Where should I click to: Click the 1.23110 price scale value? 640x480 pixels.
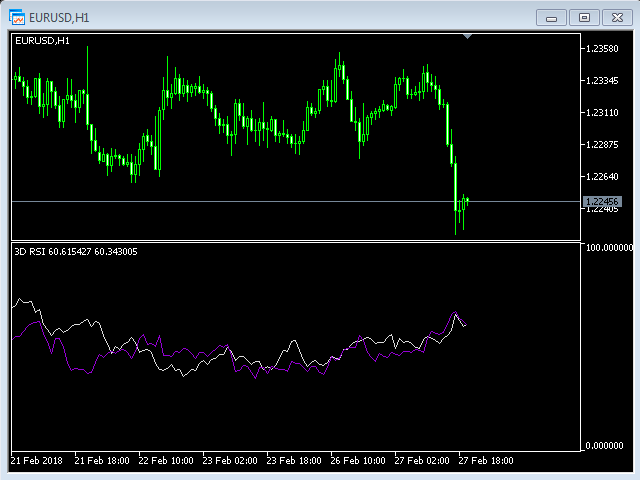(602, 112)
